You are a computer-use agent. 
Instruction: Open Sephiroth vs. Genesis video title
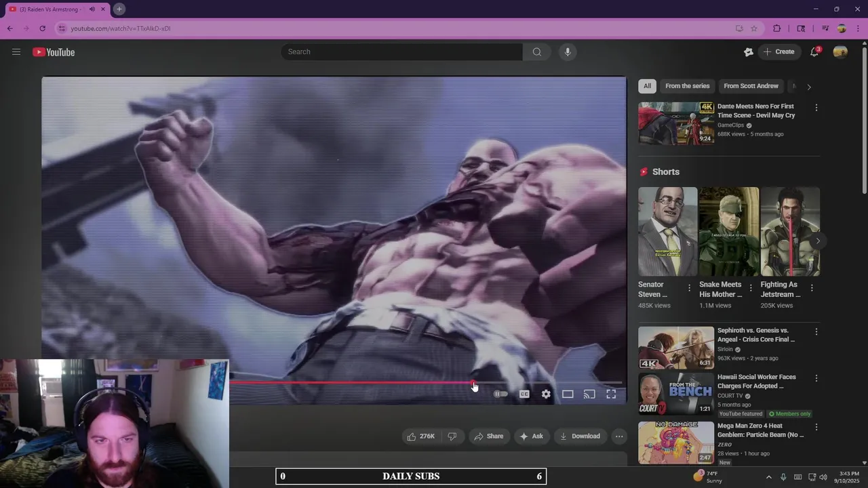(756, 335)
